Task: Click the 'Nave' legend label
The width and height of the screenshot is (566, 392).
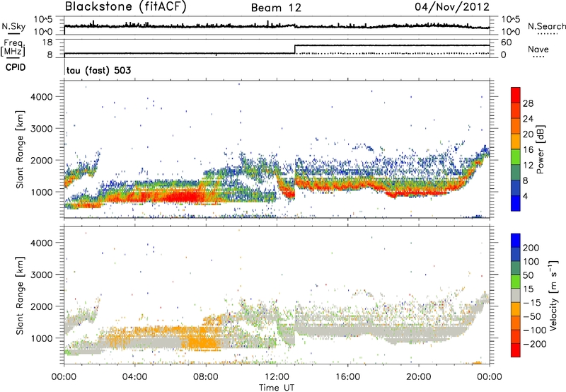Action: (x=538, y=49)
